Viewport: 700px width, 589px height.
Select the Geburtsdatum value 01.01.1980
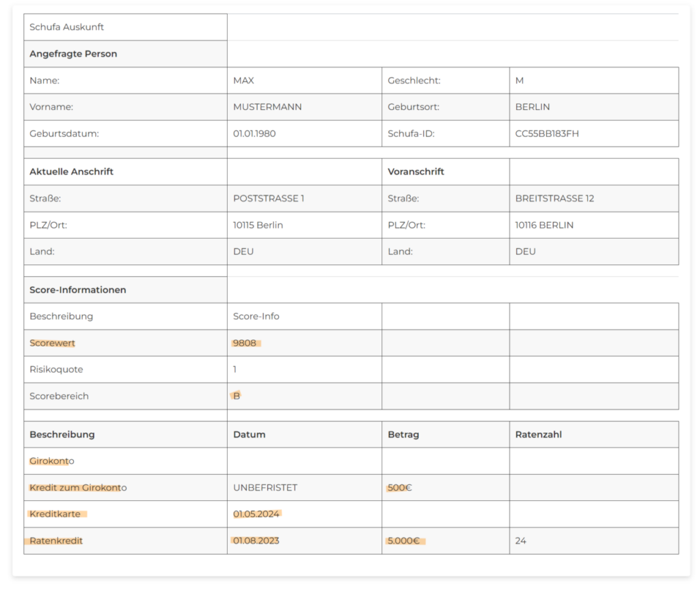click(254, 134)
